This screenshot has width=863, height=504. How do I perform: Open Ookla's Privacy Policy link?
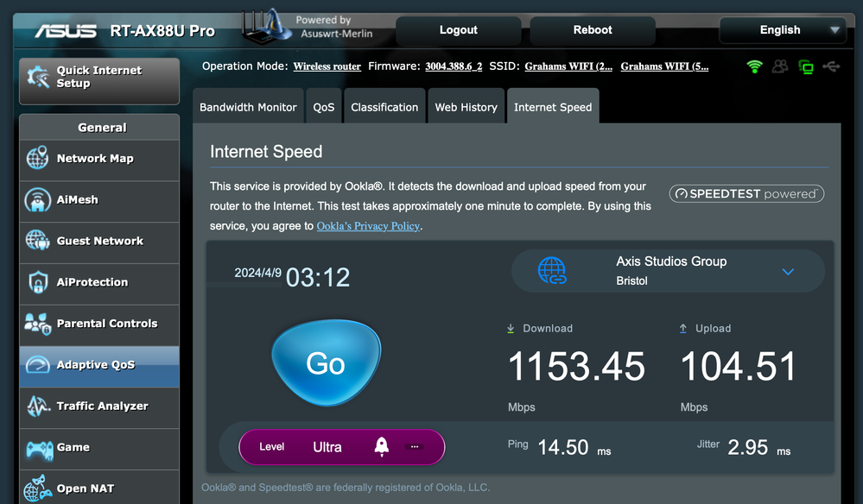coord(368,226)
